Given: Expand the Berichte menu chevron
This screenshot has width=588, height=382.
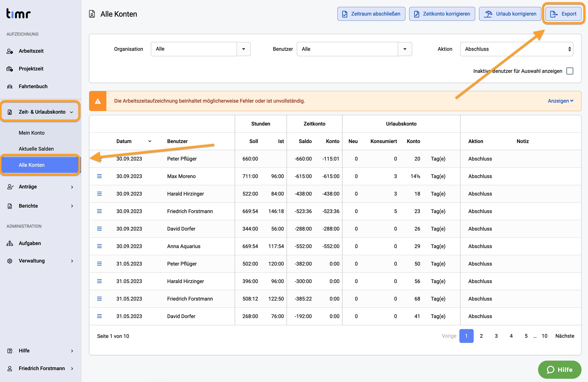Looking at the screenshot, I should (x=72, y=206).
